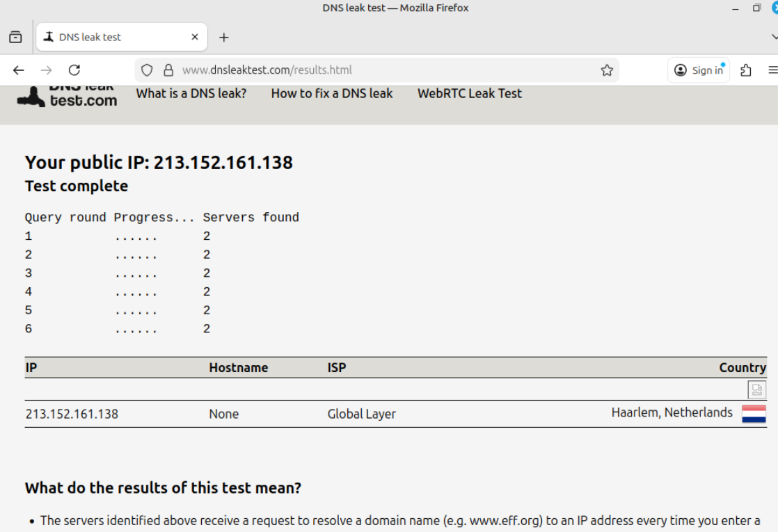Reload the DNS leak test page
Viewport: 778px width, 532px height.
(74, 70)
